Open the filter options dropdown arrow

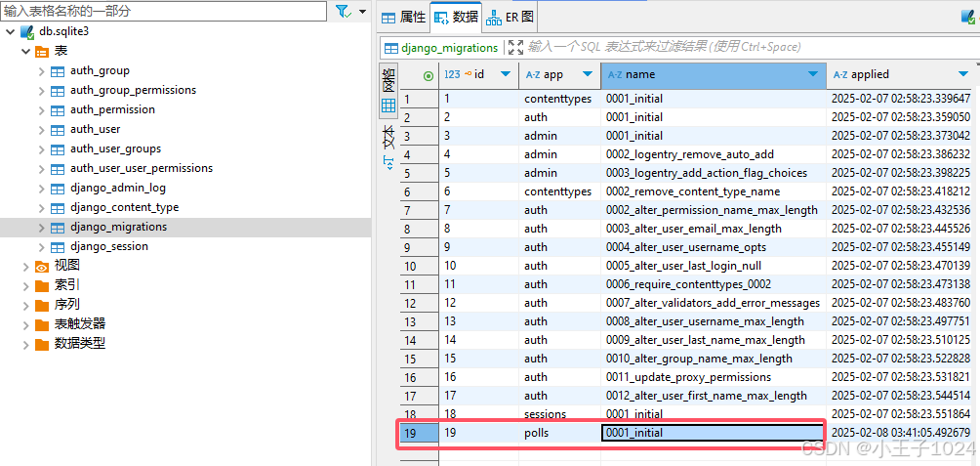pos(362,12)
